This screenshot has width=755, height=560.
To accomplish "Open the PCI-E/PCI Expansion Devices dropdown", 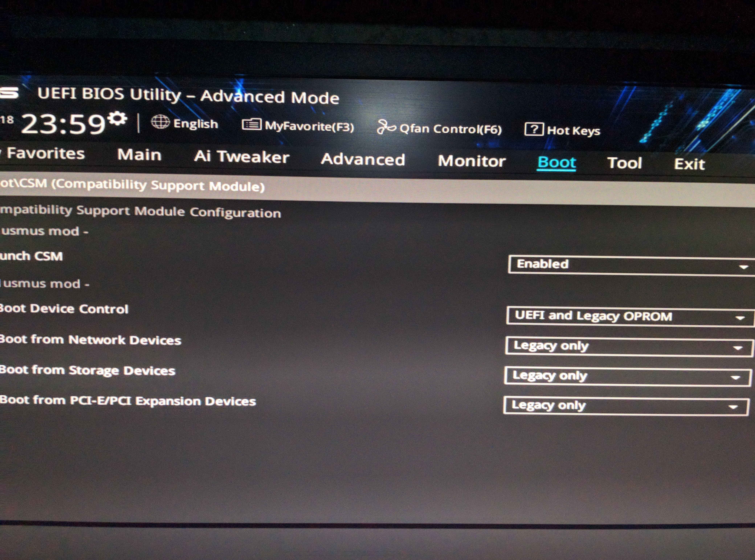I will pyautogui.click(x=626, y=406).
